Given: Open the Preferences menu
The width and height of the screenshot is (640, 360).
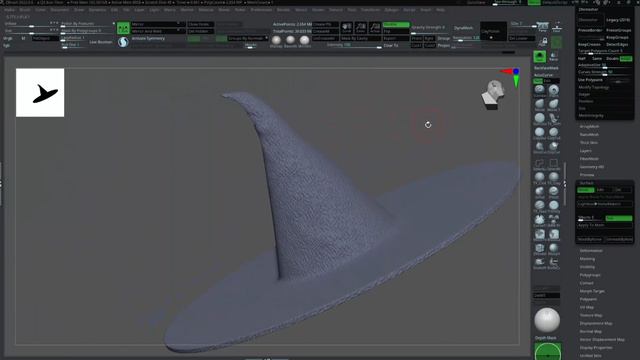Looking at the screenshot, I should [261, 10].
